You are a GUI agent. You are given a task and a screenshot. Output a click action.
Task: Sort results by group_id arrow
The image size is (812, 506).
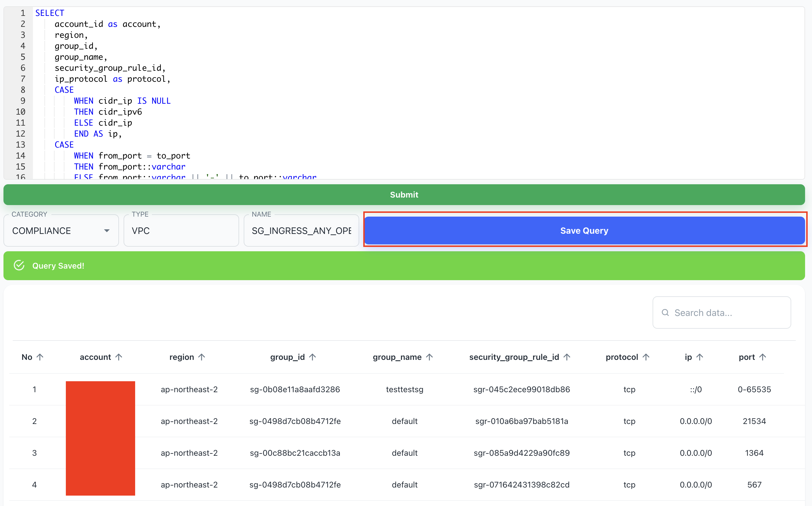coord(312,357)
